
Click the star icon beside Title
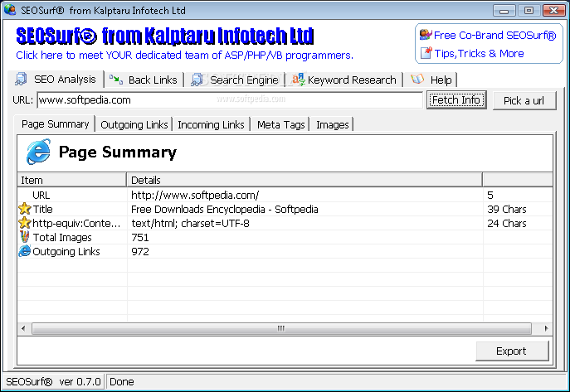point(25,209)
